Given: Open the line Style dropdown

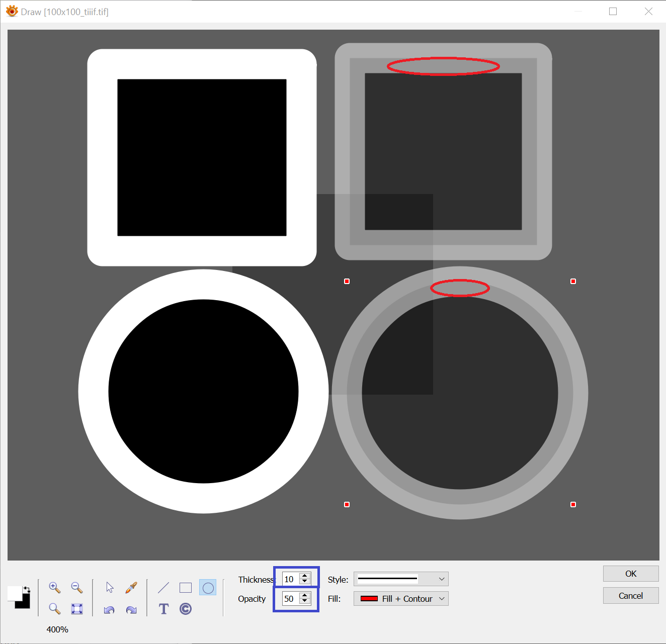Looking at the screenshot, I should click(400, 579).
